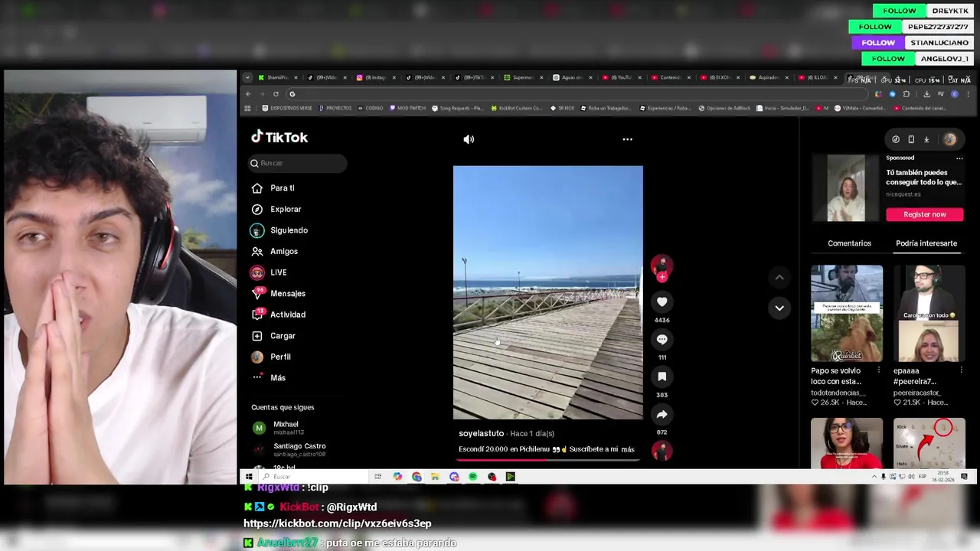Viewport: 980px width, 551px height.
Task: Open the 'epaaaa #peereira7' video thumbnail
Action: coord(929,314)
